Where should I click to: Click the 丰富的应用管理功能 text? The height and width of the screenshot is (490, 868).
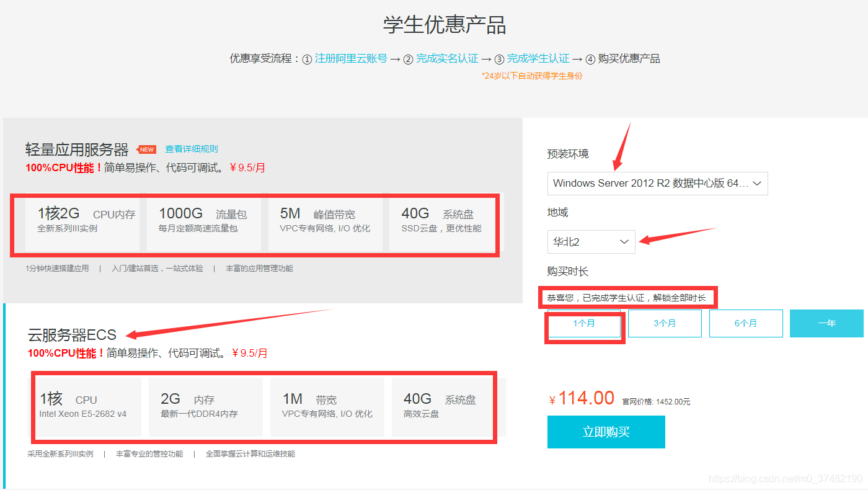pyautogui.click(x=259, y=269)
